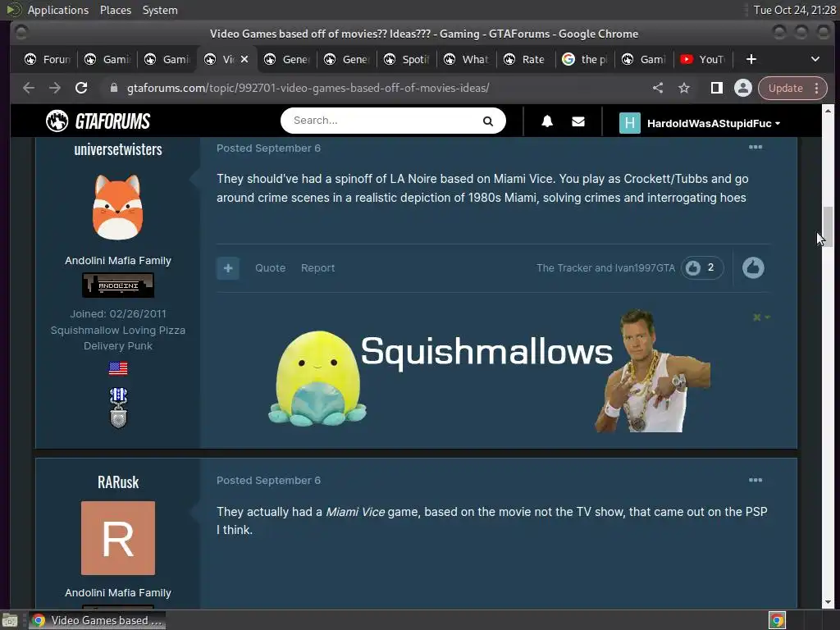Click the search magnifier icon
This screenshot has width=840, height=630.
coord(487,121)
